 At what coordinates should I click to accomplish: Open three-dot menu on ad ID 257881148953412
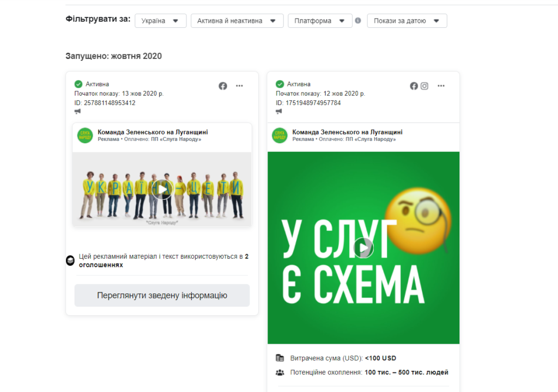click(240, 85)
